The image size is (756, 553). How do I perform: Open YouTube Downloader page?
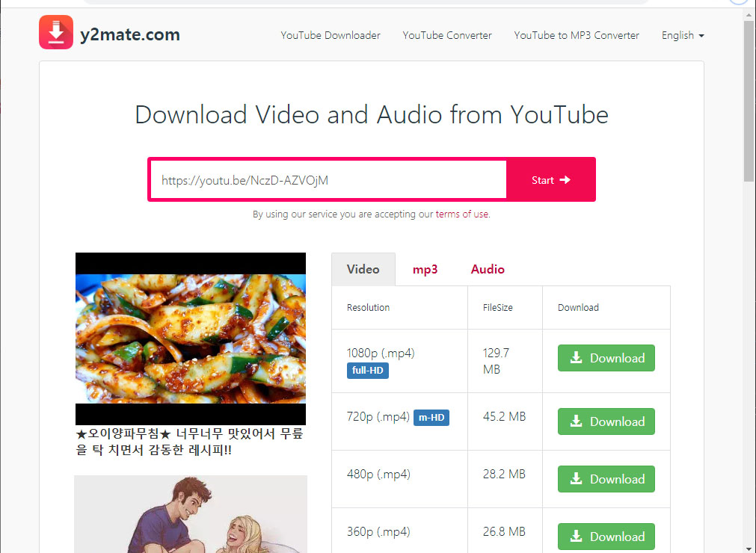point(331,35)
